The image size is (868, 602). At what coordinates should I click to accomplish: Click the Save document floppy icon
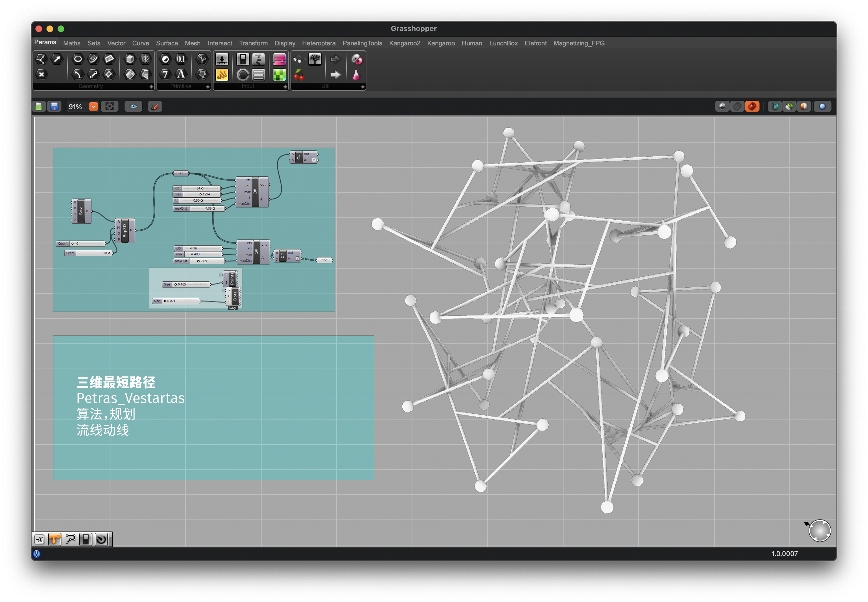[54, 107]
